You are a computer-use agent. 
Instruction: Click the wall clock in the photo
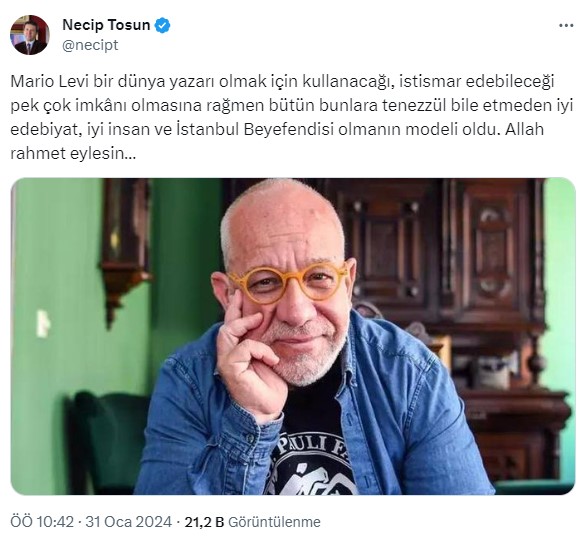[x=125, y=250]
